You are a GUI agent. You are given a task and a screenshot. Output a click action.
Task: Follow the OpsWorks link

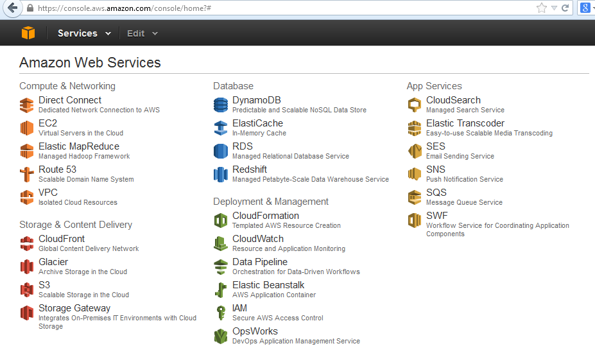tap(255, 332)
